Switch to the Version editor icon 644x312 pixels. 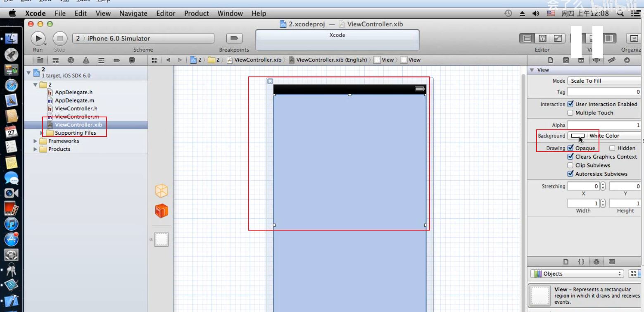(x=558, y=38)
